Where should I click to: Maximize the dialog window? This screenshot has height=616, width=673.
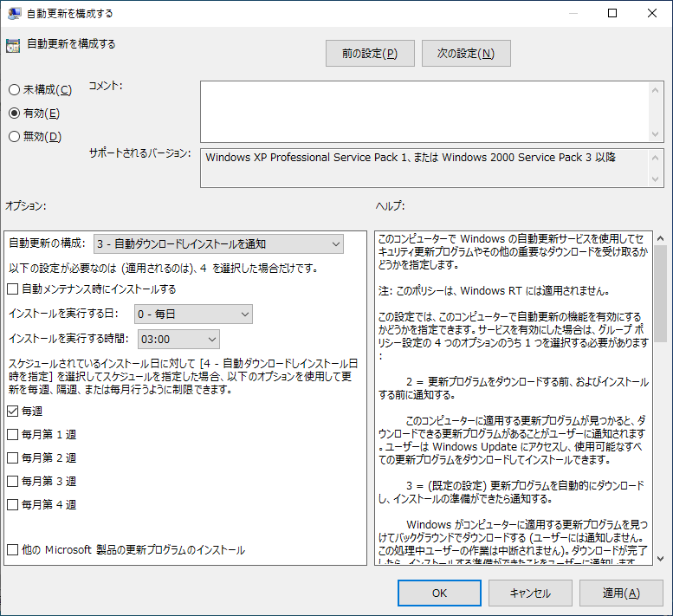[x=612, y=13]
